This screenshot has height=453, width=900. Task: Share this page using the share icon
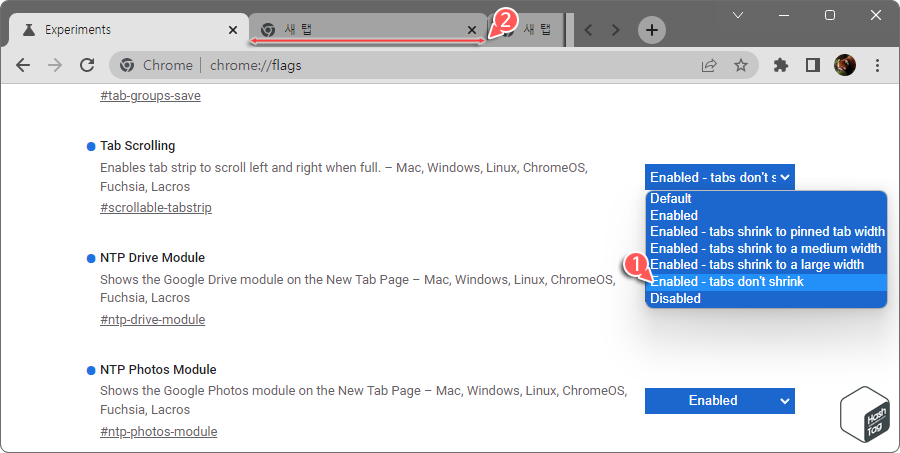point(709,65)
